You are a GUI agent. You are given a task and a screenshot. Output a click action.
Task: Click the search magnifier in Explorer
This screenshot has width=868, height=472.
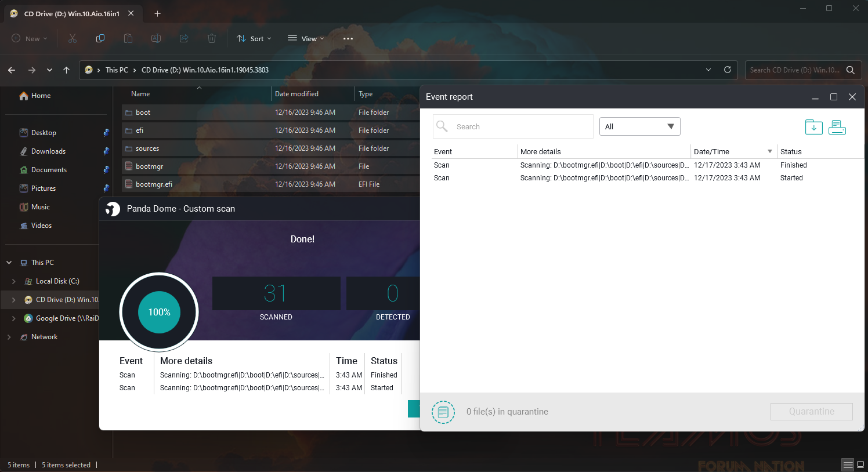click(851, 70)
